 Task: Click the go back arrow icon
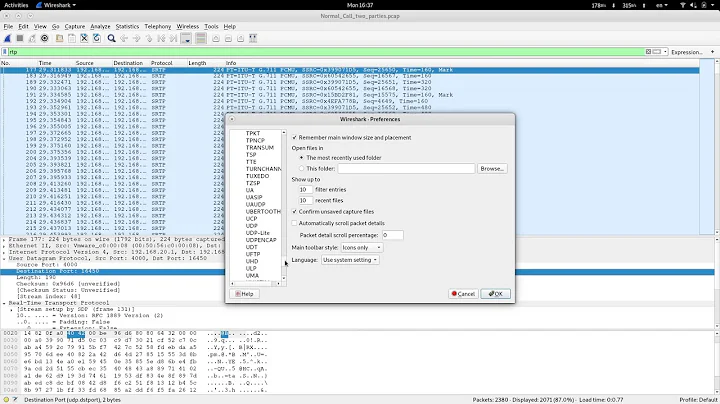[124, 39]
